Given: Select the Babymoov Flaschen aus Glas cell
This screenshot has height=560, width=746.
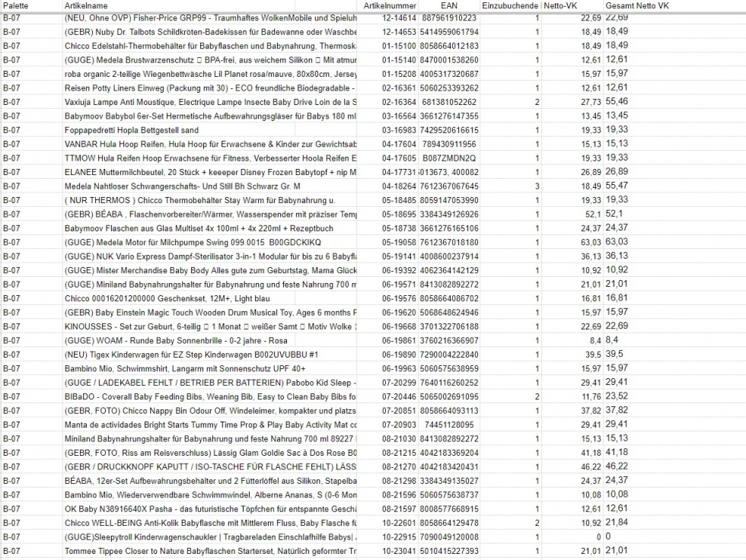Looking at the screenshot, I should click(x=209, y=228).
